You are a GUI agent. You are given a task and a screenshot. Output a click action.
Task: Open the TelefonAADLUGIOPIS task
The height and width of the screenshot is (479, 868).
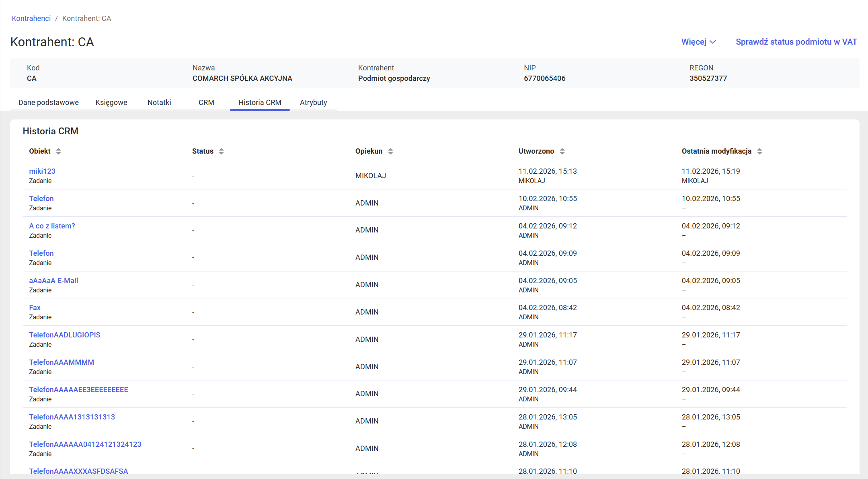tap(64, 335)
